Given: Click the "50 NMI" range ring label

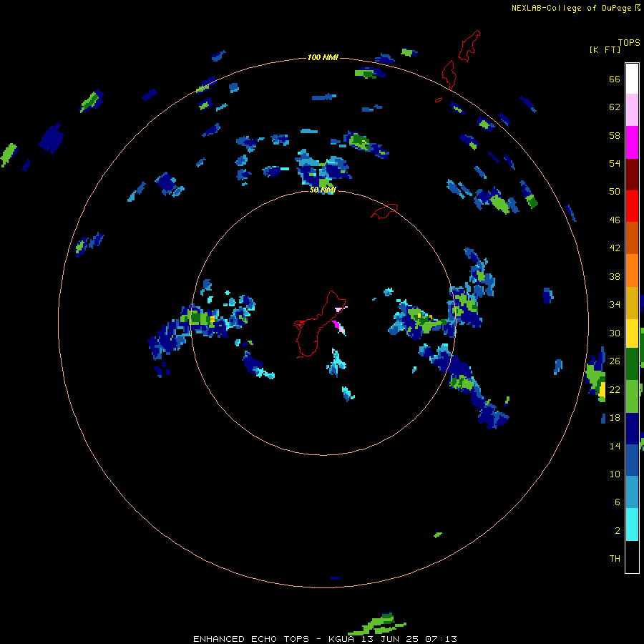Looking at the screenshot, I should [323, 190].
